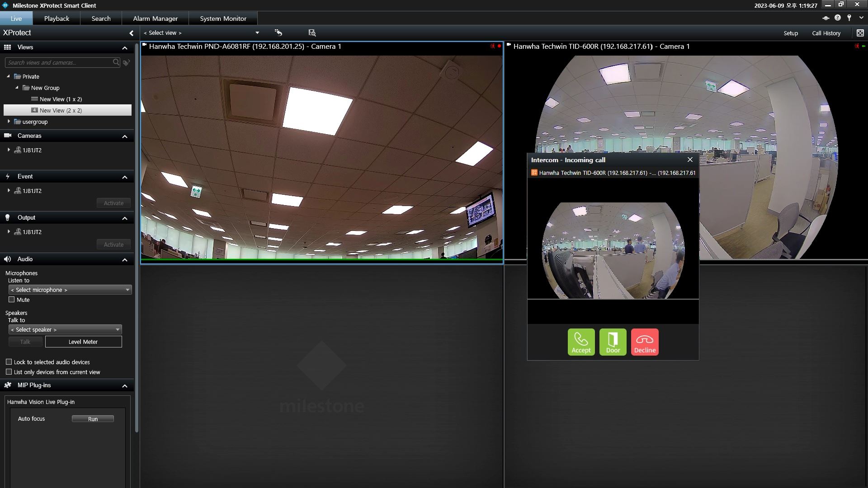Expand the top-right chevron menu

tap(861, 18)
